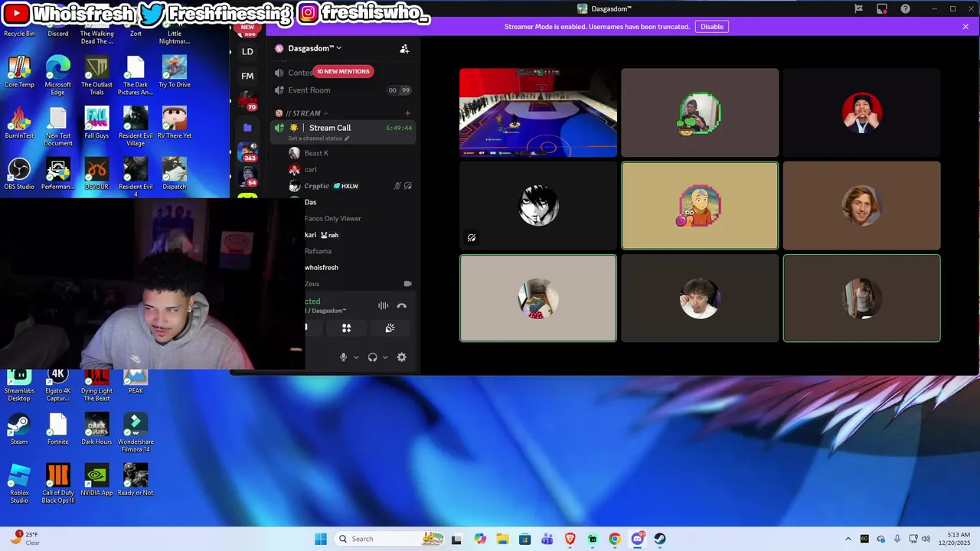Select the red-background avatar call tile
980x551 pixels.
click(861, 112)
